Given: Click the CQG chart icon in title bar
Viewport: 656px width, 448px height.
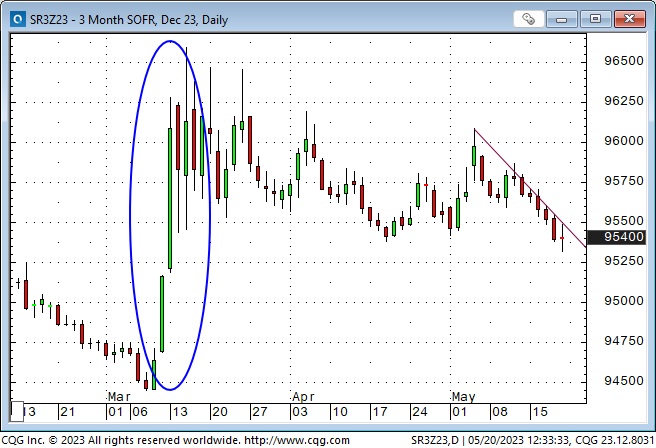Looking at the screenshot, I should 18,19.
